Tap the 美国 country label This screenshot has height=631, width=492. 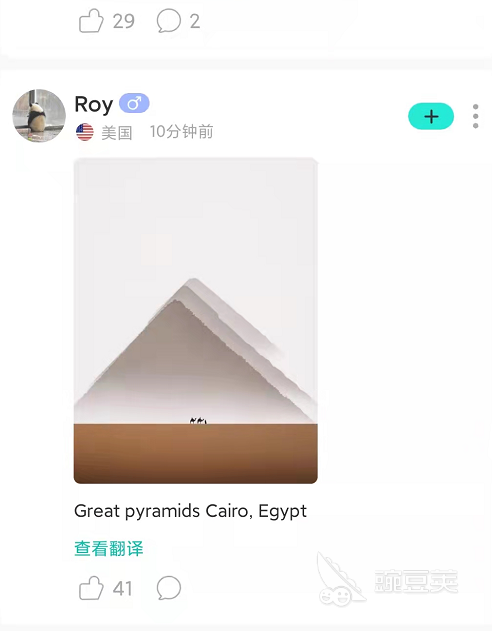(x=117, y=132)
